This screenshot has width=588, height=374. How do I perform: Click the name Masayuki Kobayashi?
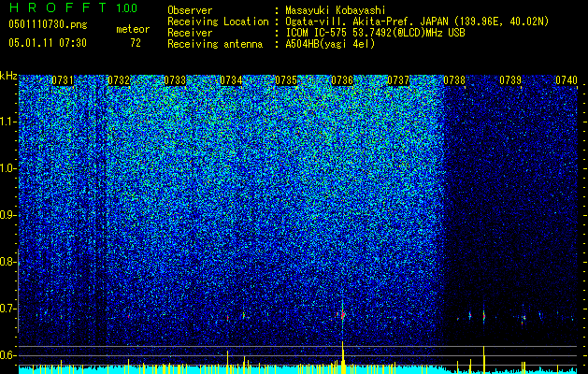[336, 10]
